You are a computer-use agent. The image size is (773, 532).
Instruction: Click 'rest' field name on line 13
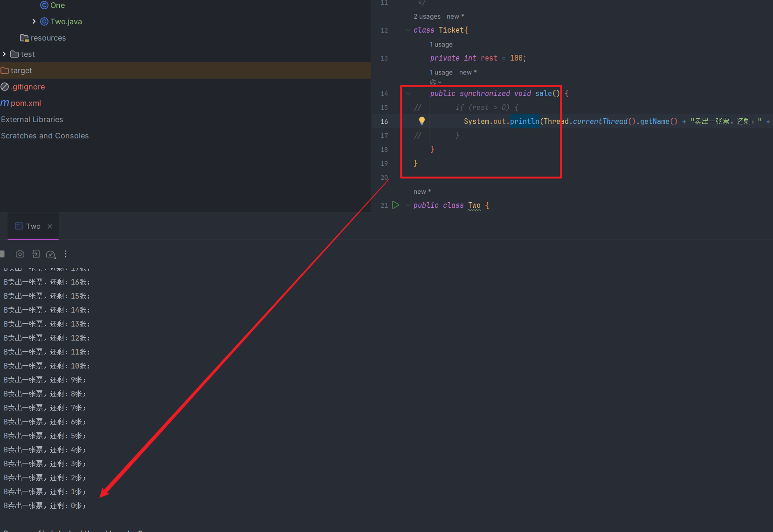(489, 58)
